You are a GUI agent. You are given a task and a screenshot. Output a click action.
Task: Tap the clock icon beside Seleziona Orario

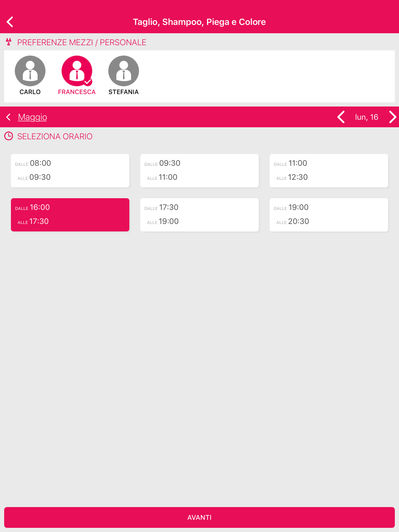pyautogui.click(x=9, y=136)
